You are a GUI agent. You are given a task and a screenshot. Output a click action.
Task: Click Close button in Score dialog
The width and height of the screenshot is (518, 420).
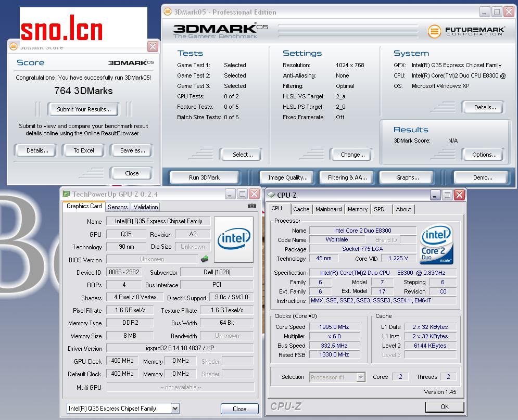(x=132, y=173)
